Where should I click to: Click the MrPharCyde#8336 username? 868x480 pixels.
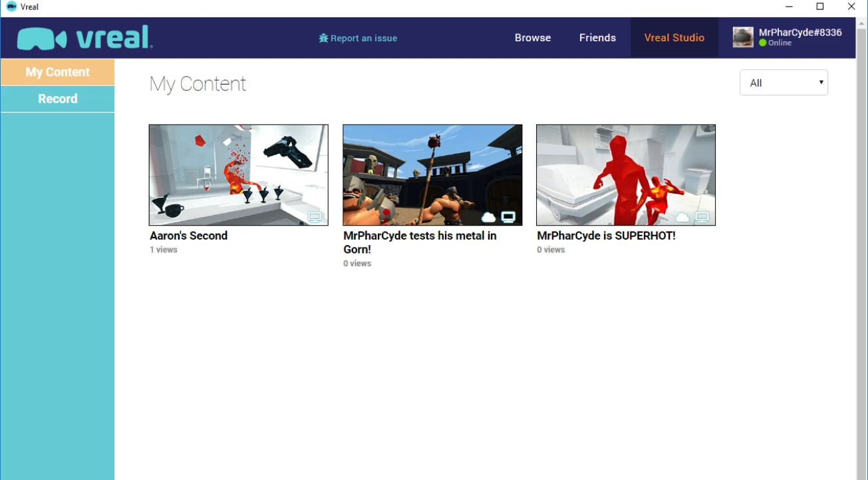click(800, 33)
